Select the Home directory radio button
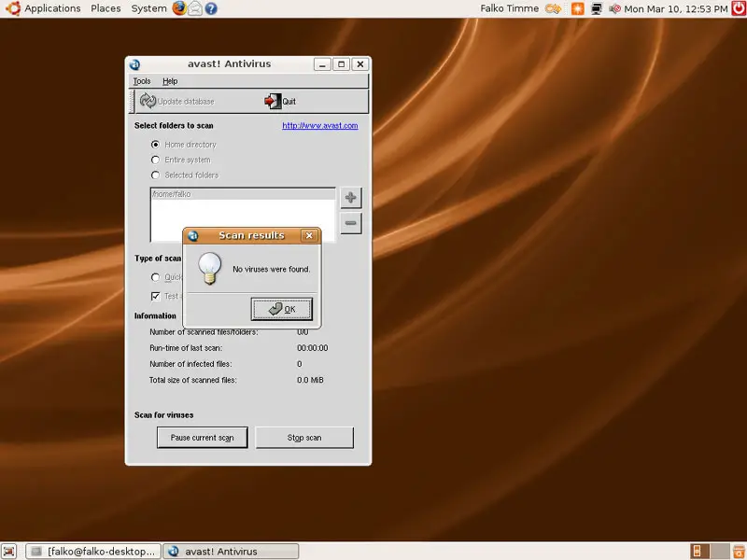The height and width of the screenshot is (560, 747). click(155, 145)
